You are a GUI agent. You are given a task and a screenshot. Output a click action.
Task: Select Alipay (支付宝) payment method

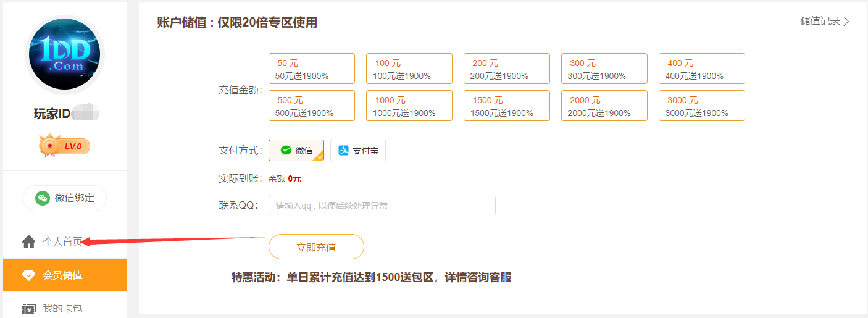pos(358,150)
